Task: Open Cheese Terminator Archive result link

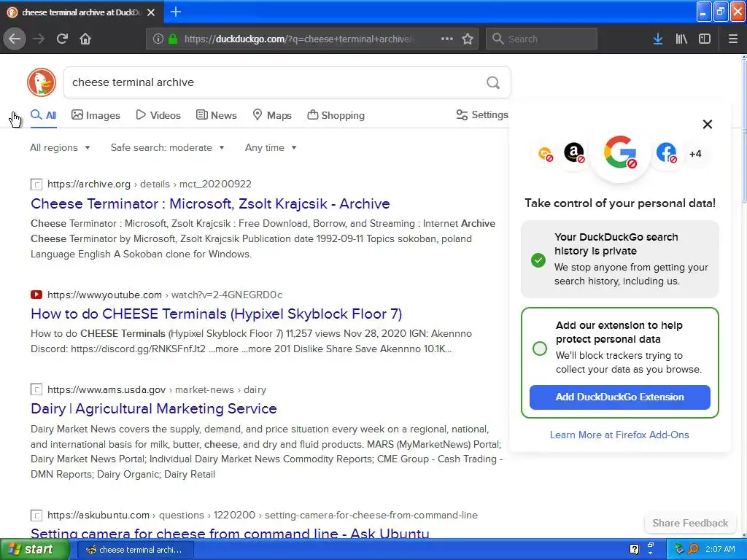Action: (x=210, y=204)
